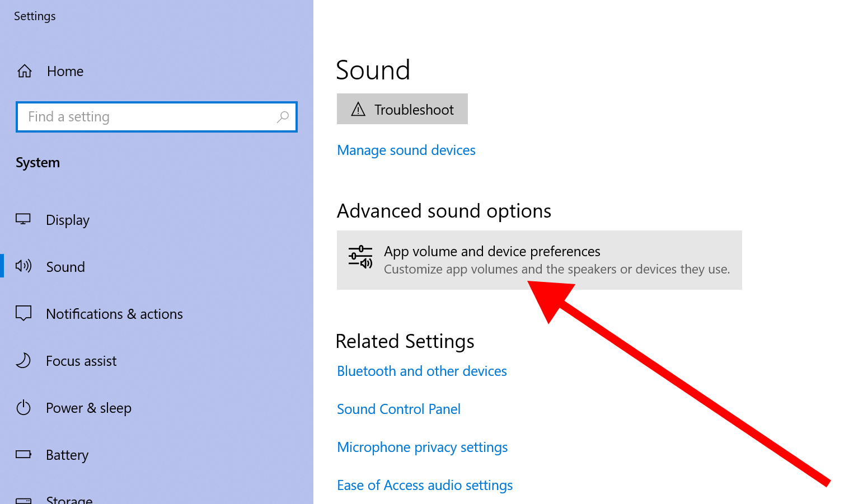Viewport: 849px width, 504px height.
Task: Open Ease of Access audio settings
Action: [x=424, y=486]
